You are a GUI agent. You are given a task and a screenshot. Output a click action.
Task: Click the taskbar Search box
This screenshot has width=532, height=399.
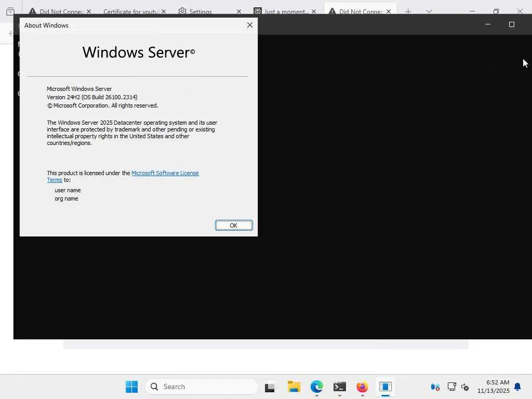click(202, 387)
